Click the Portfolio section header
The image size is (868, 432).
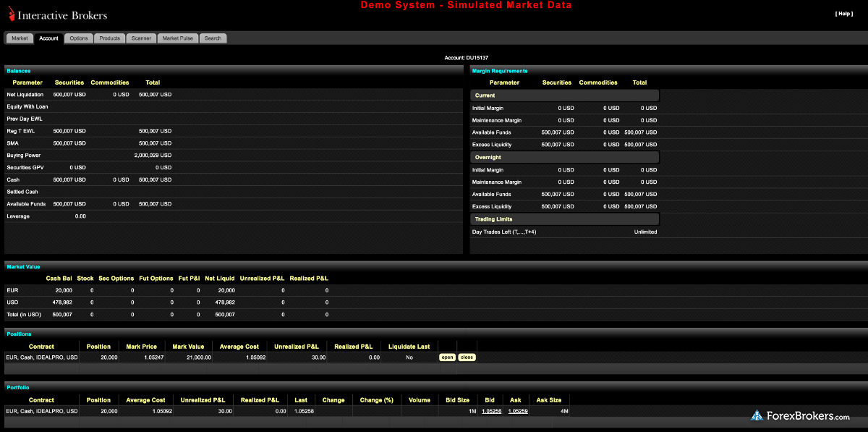[18, 388]
